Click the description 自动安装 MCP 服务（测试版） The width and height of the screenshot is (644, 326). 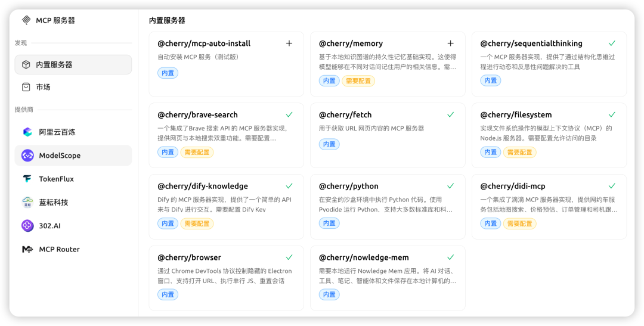(199, 57)
